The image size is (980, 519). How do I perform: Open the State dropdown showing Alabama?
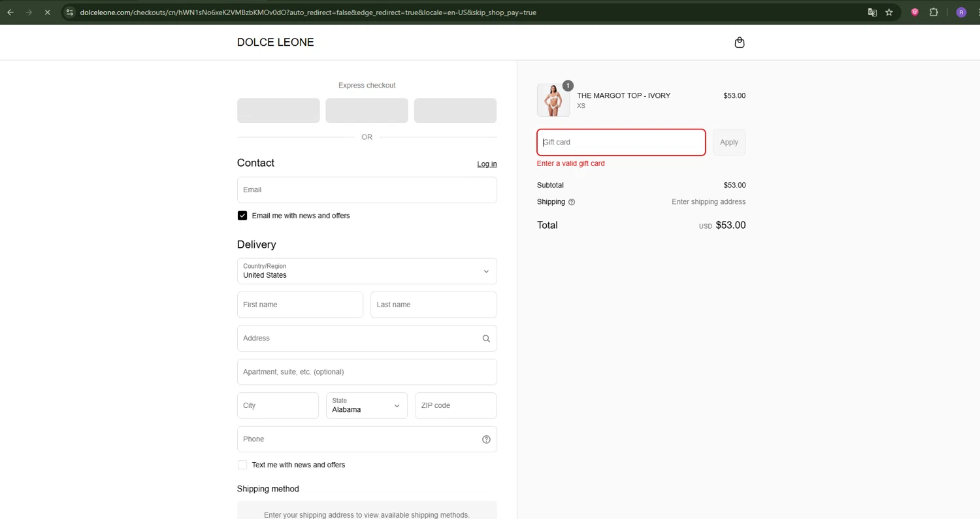[367, 405]
